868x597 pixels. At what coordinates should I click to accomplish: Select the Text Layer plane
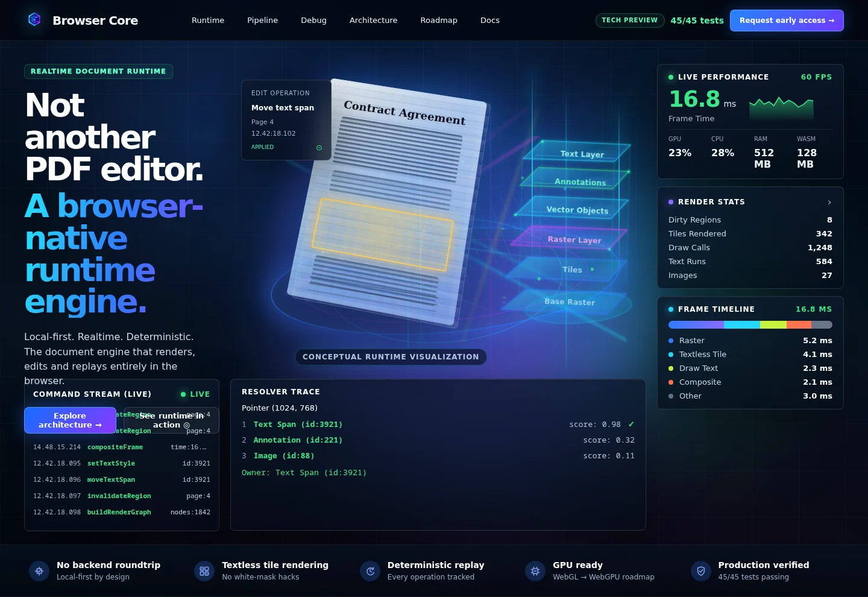point(576,151)
